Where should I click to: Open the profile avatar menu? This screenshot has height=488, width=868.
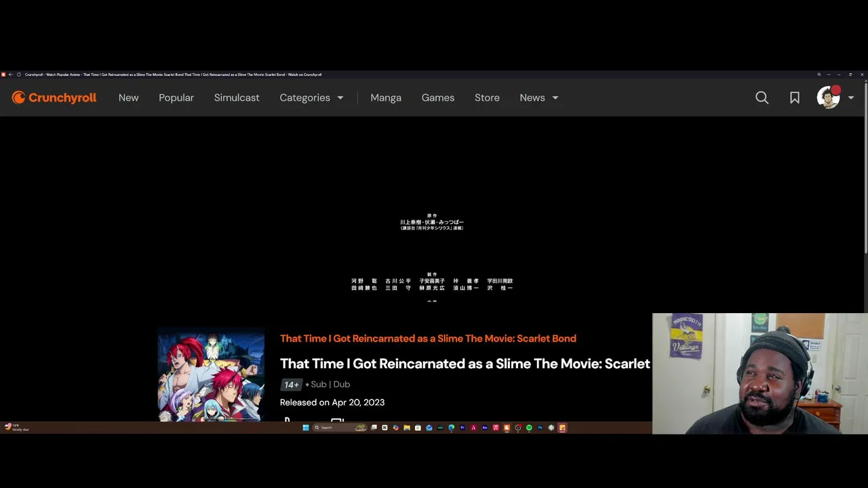(829, 98)
